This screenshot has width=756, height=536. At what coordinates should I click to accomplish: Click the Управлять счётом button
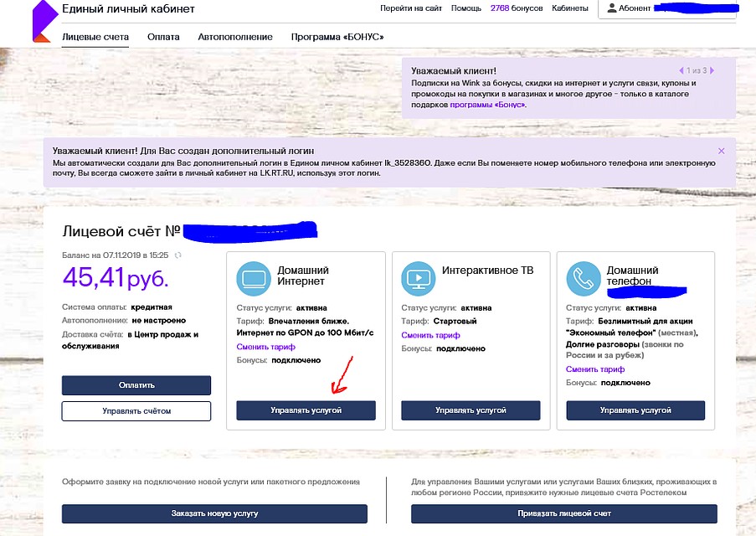(x=136, y=411)
